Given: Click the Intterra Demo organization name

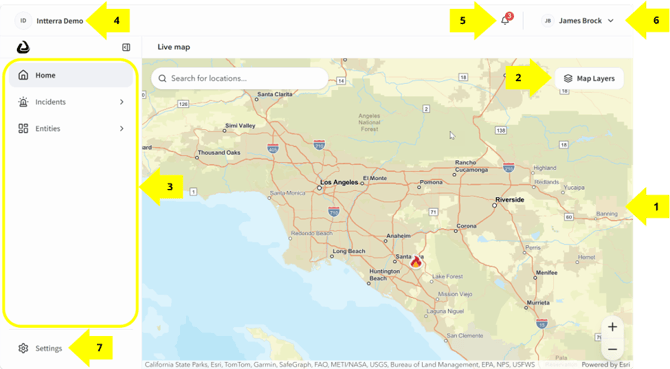Looking at the screenshot, I should pos(60,21).
